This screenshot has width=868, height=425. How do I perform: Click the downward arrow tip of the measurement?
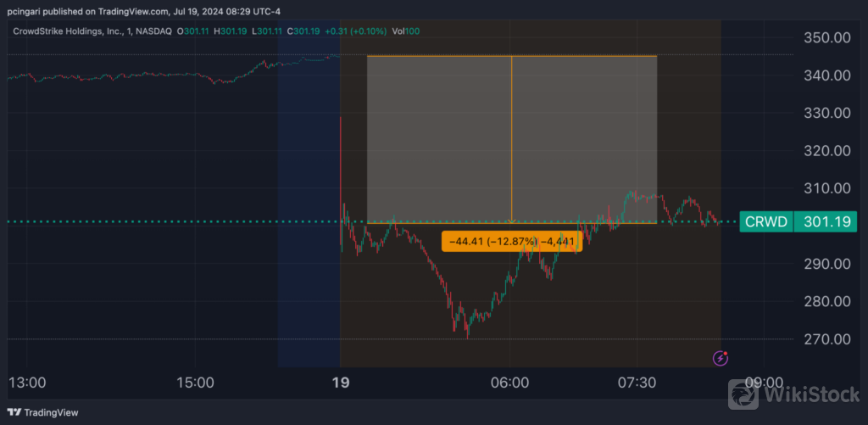pyautogui.click(x=512, y=221)
